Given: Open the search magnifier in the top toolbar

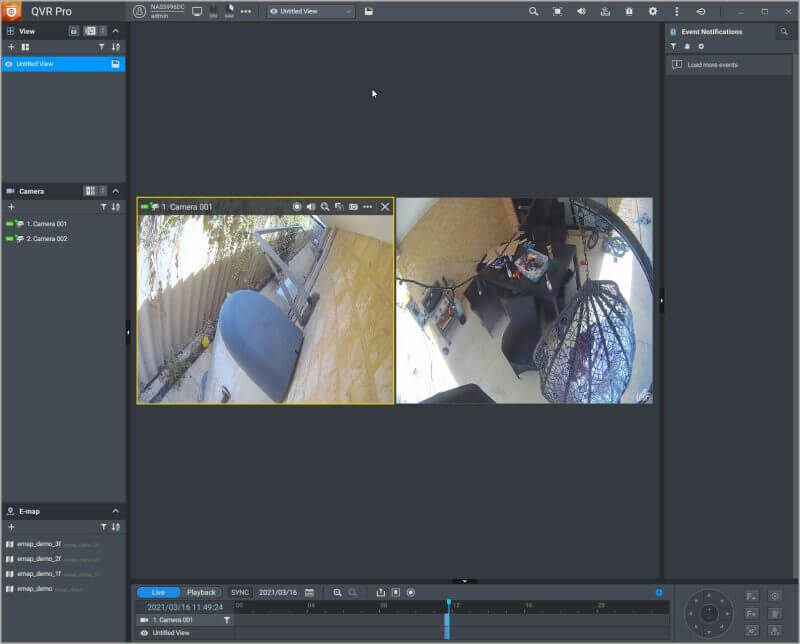Looking at the screenshot, I should pos(533,11).
